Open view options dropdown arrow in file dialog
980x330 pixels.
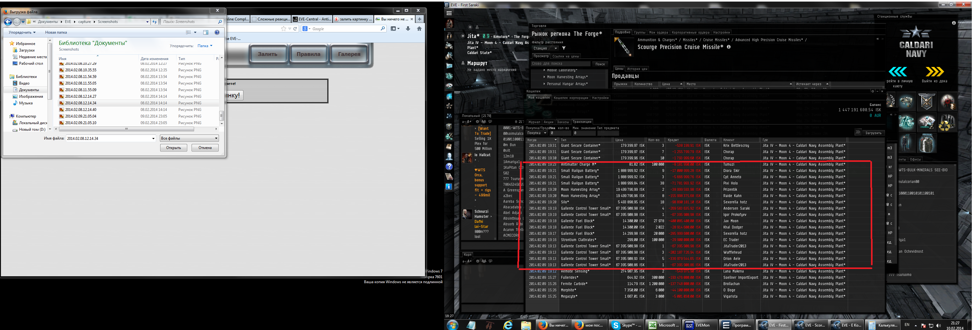pos(195,32)
